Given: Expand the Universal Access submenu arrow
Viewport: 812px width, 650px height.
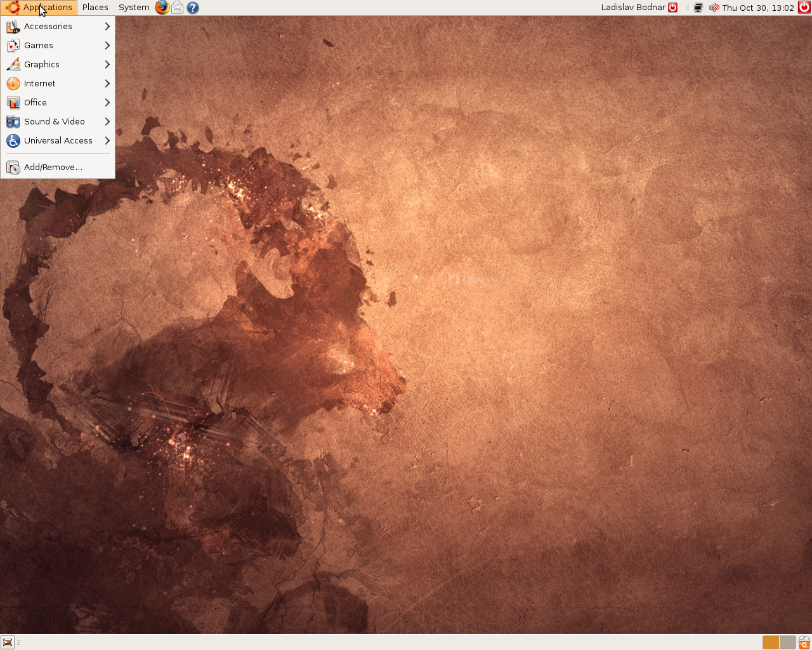Looking at the screenshot, I should point(107,141).
